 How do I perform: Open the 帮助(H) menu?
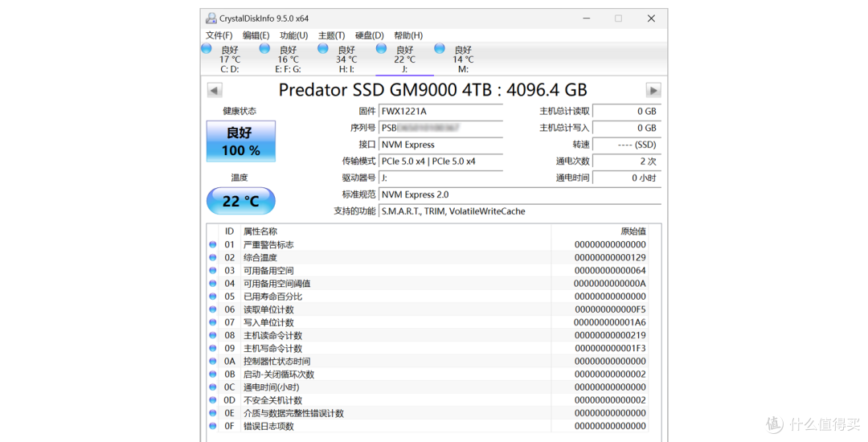coord(408,35)
